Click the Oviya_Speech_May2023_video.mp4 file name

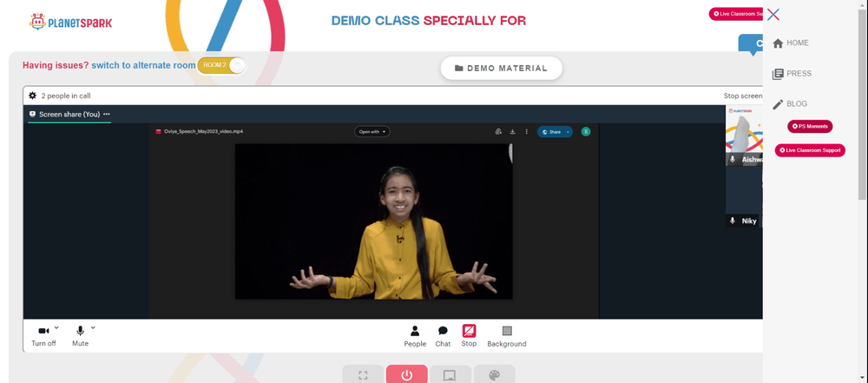pyautogui.click(x=203, y=131)
